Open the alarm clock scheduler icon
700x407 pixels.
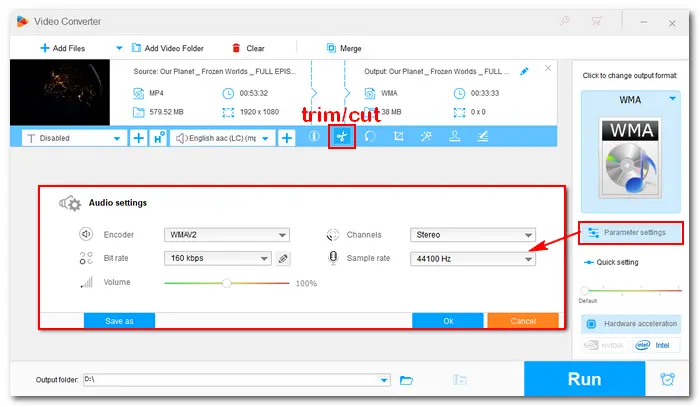[x=667, y=379]
